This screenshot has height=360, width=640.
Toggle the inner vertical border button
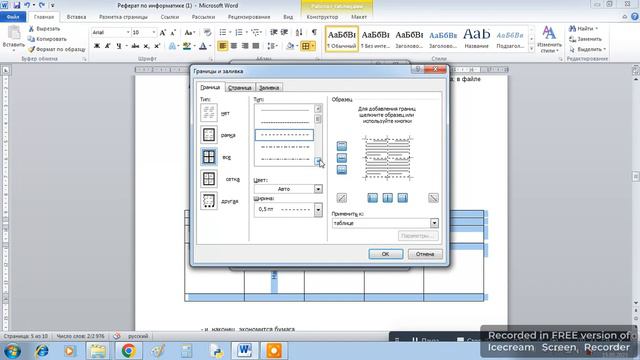click(x=388, y=198)
